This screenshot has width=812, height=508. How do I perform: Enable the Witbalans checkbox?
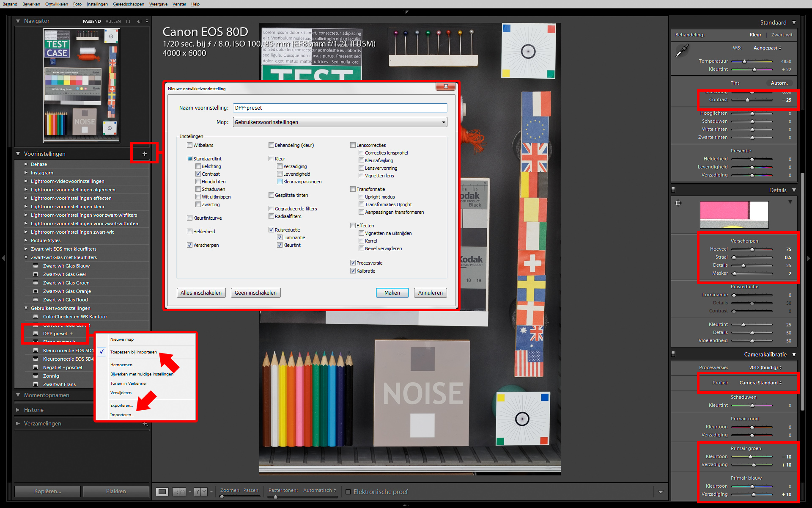pos(189,145)
